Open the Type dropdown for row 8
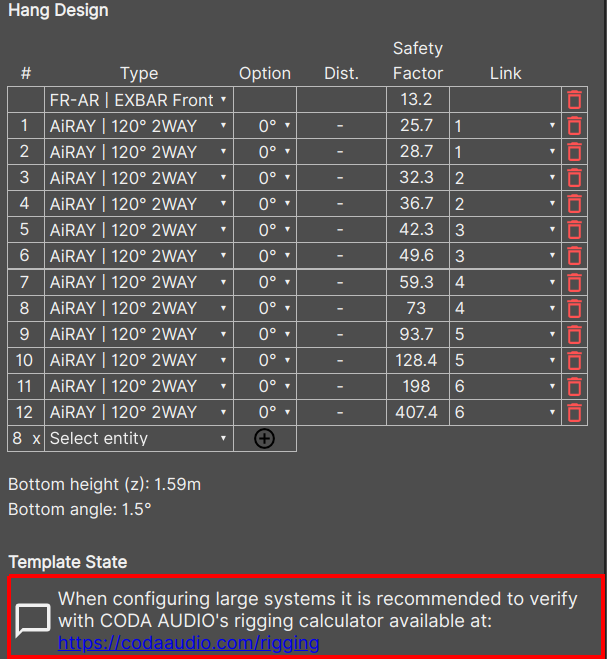 139,308
